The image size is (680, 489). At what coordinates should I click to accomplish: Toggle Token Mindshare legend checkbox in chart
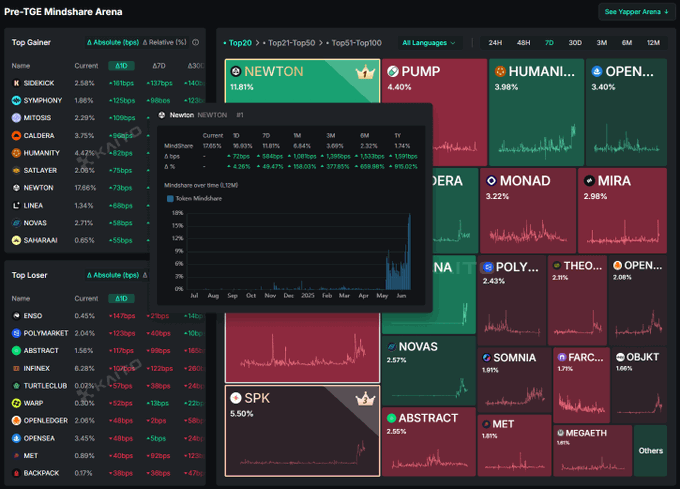click(170, 199)
